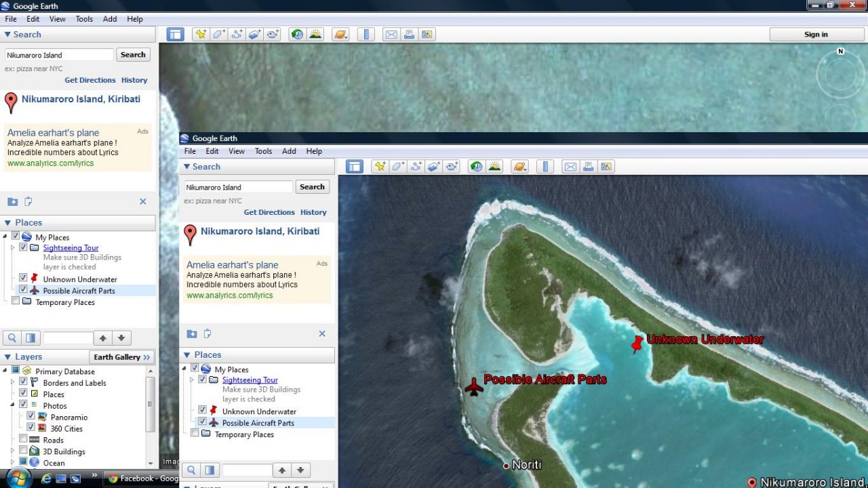
Task: Add path tool in back window toolbar
Action: click(x=237, y=35)
